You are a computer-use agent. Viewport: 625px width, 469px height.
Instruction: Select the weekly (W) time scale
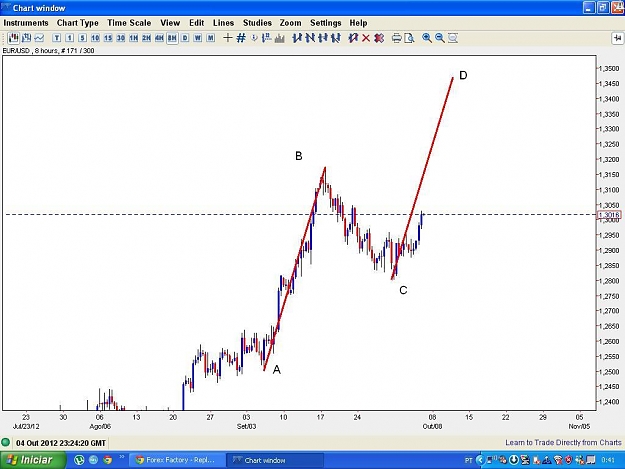click(x=197, y=38)
